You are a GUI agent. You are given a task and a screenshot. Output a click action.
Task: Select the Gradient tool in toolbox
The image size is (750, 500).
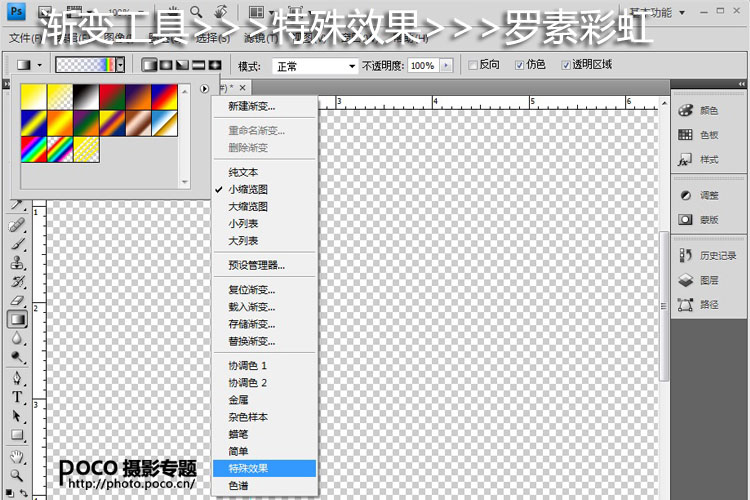coord(17,319)
